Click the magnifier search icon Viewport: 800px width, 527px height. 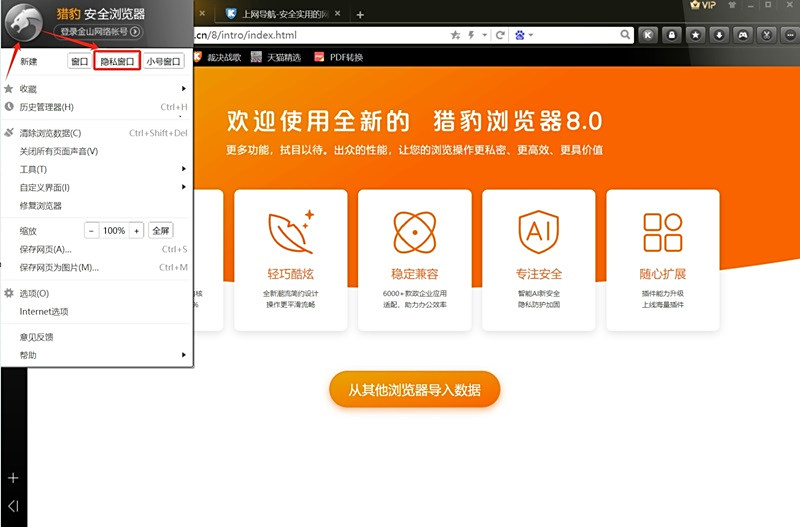(624, 35)
